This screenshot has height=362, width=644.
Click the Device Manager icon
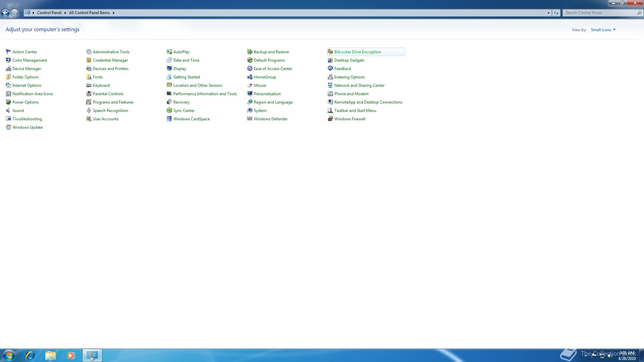tap(8, 68)
